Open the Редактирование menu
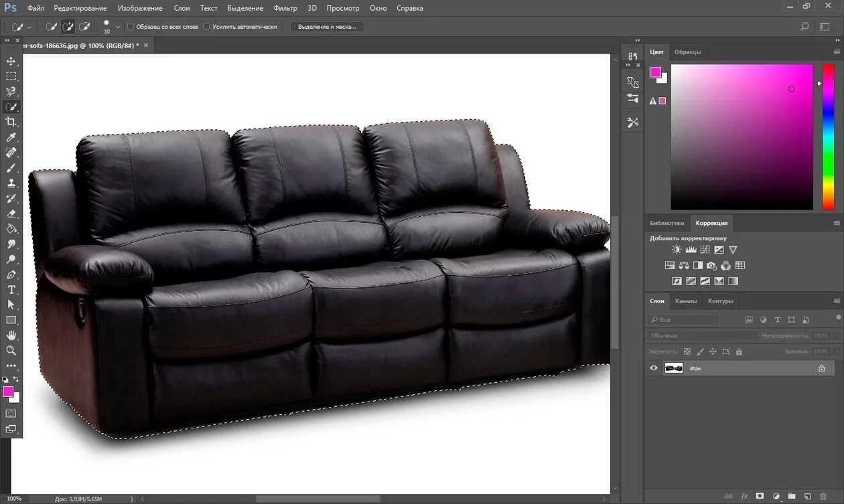 pyautogui.click(x=80, y=8)
